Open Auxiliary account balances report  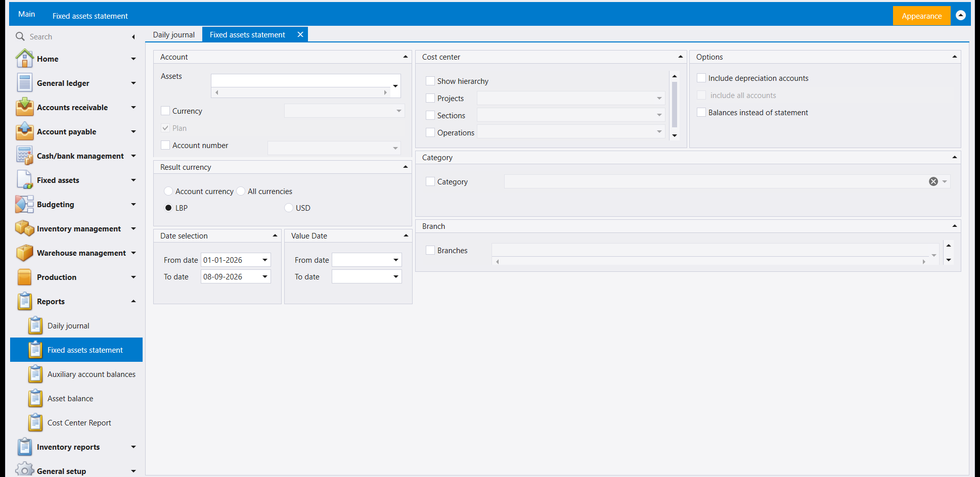click(x=92, y=374)
